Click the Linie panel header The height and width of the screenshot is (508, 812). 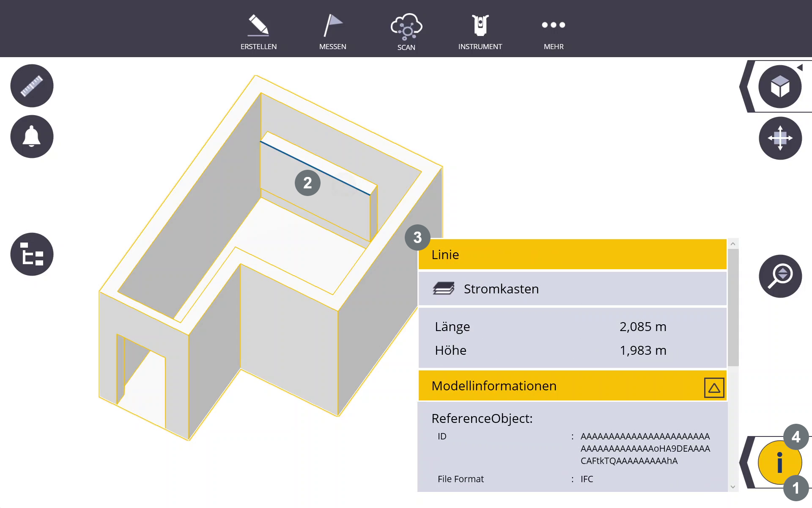pos(572,254)
